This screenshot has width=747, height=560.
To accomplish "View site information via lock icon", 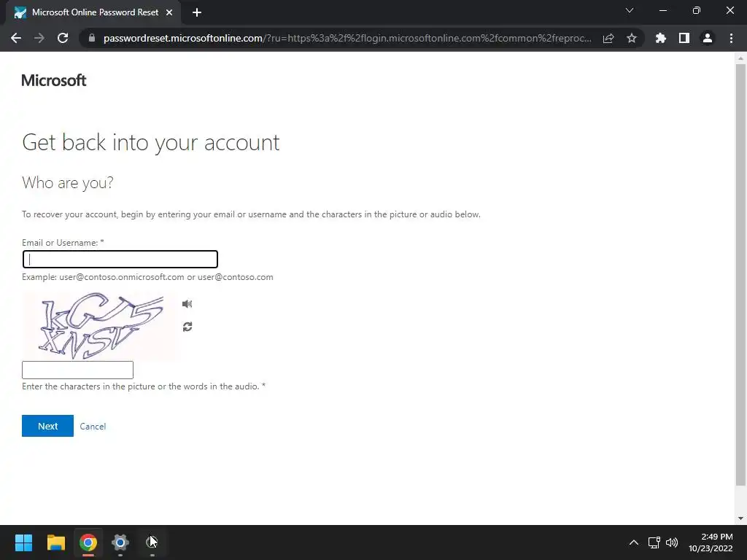I will [92, 38].
